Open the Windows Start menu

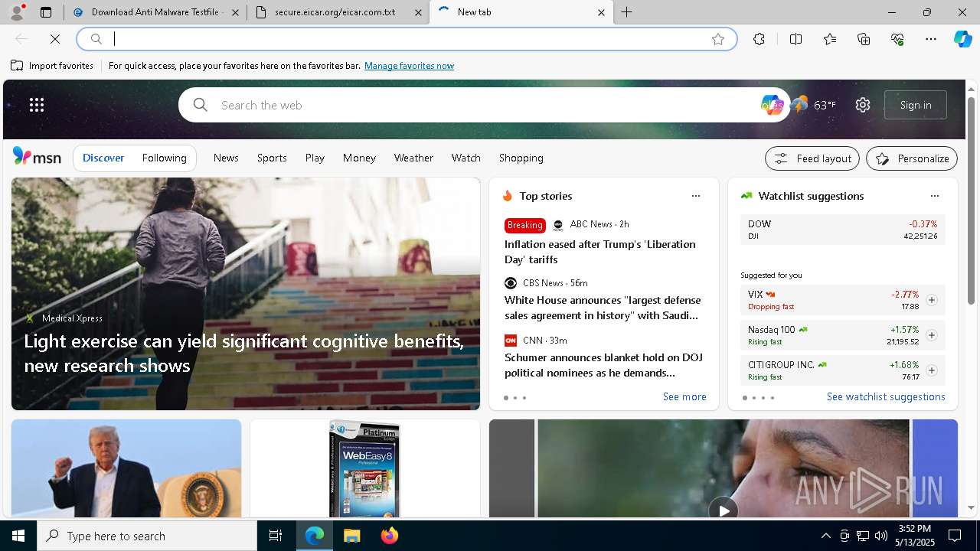[18, 536]
